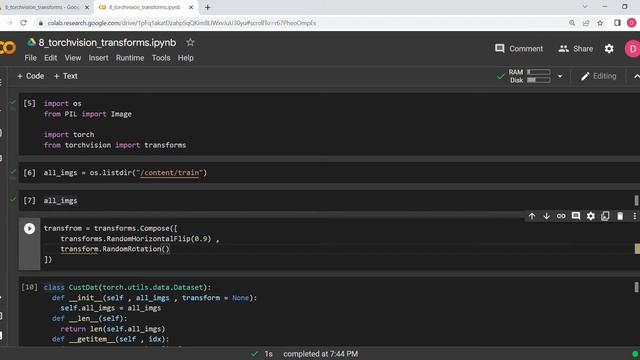Open the Runtime menu
640x360 pixels.
pyautogui.click(x=130, y=58)
